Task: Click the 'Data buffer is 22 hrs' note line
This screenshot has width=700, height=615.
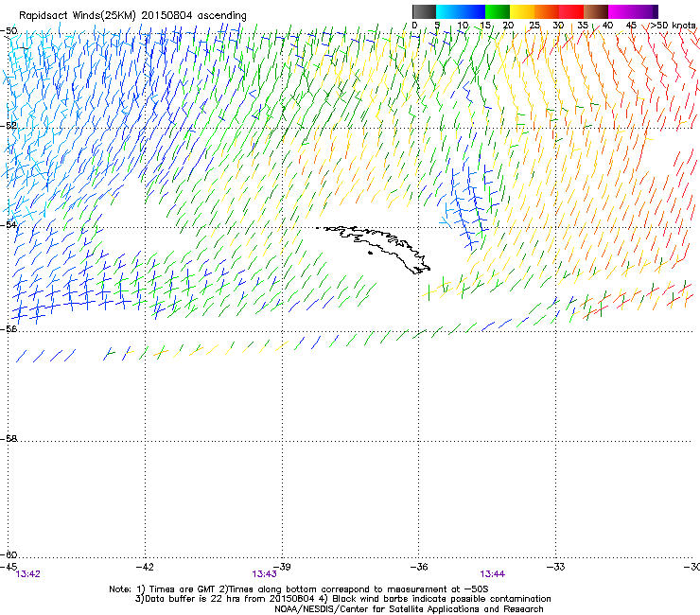Action: (x=342, y=599)
